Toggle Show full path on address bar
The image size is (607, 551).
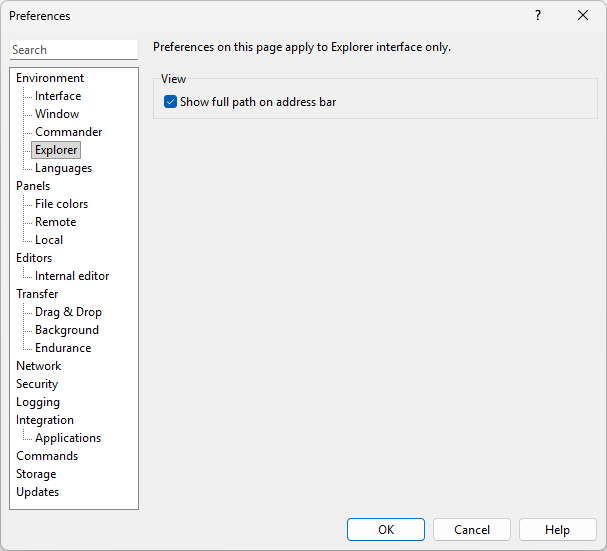pos(171,102)
